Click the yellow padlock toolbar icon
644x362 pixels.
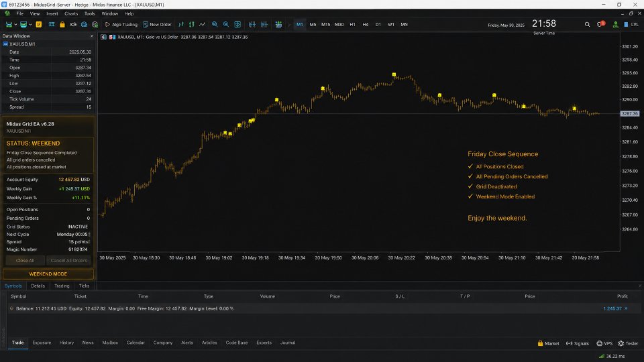tap(62, 25)
